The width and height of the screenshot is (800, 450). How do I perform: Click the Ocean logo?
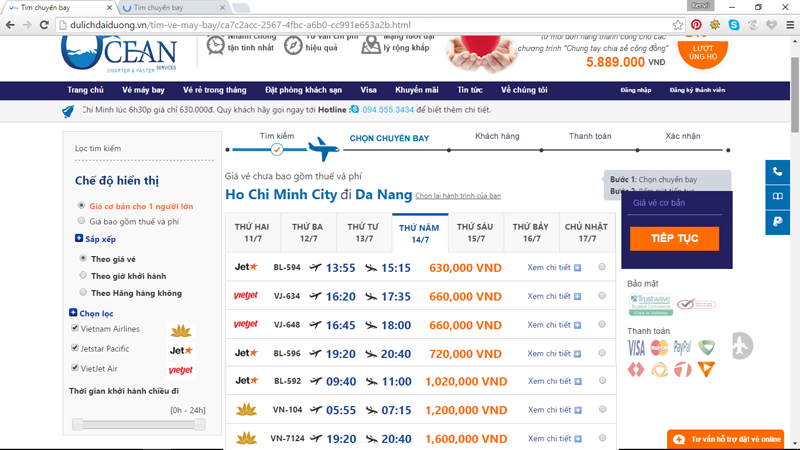coord(119,54)
